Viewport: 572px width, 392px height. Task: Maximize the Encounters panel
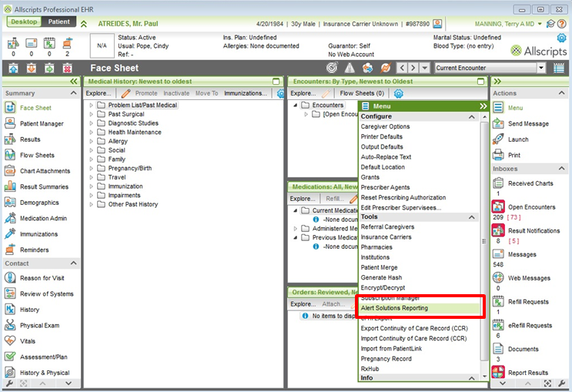481,81
